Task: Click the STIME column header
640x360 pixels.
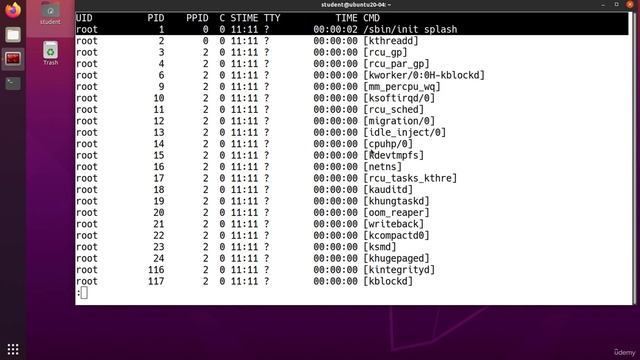Action: (x=244, y=18)
